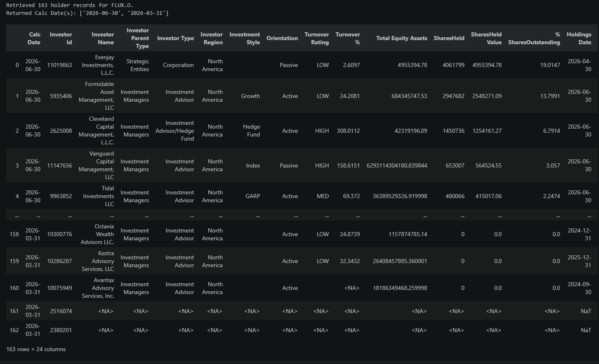599x364 pixels.
Task: Click the Turnover Rating column header
Action: [317, 38]
